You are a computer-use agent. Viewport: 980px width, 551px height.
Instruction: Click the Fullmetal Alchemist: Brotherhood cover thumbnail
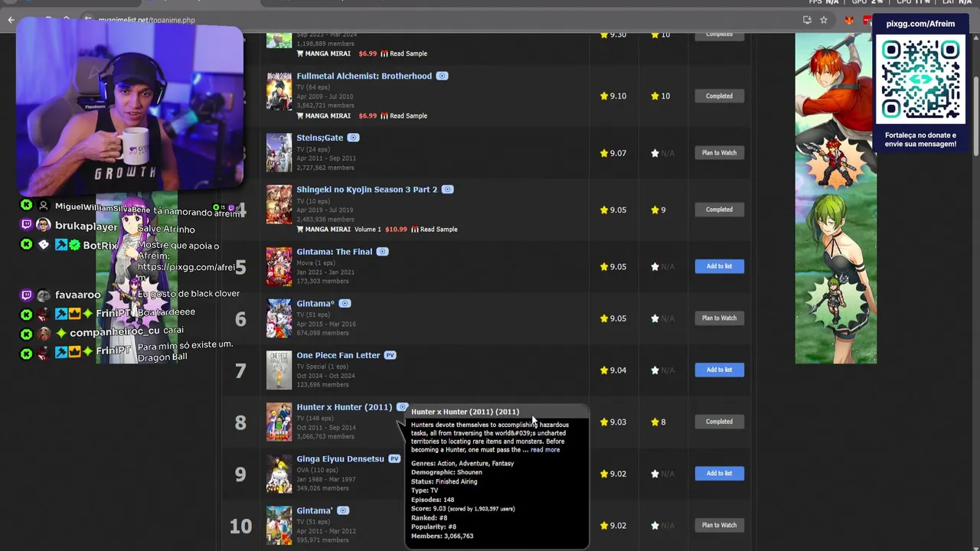[x=279, y=91]
